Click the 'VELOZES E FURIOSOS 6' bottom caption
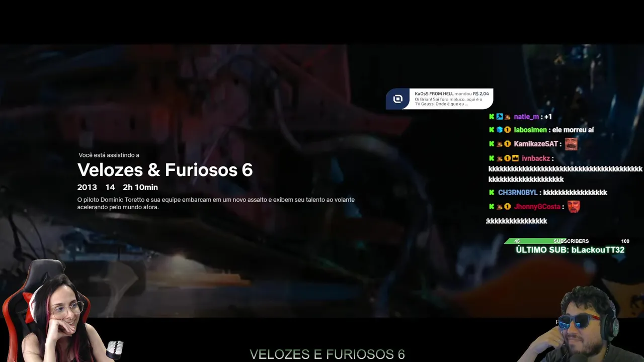Screen dimensions: 644x362 (327, 354)
